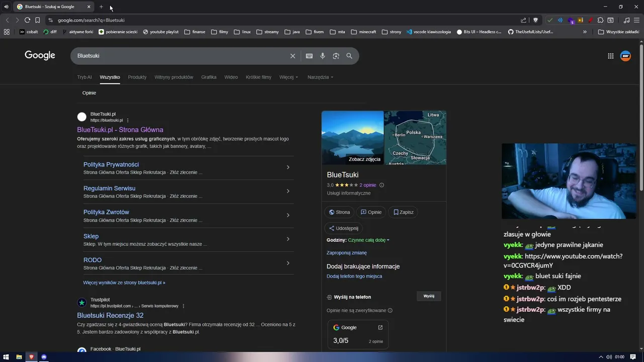Open Discord icon in the taskbar

(x=44, y=357)
